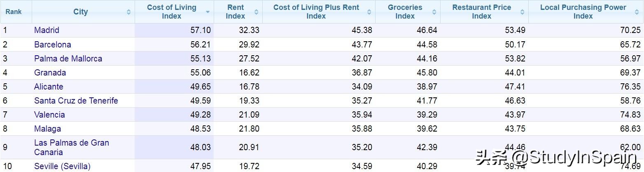
Task: Click sort arrows in Restaurant Price Index column
Action: point(523,12)
